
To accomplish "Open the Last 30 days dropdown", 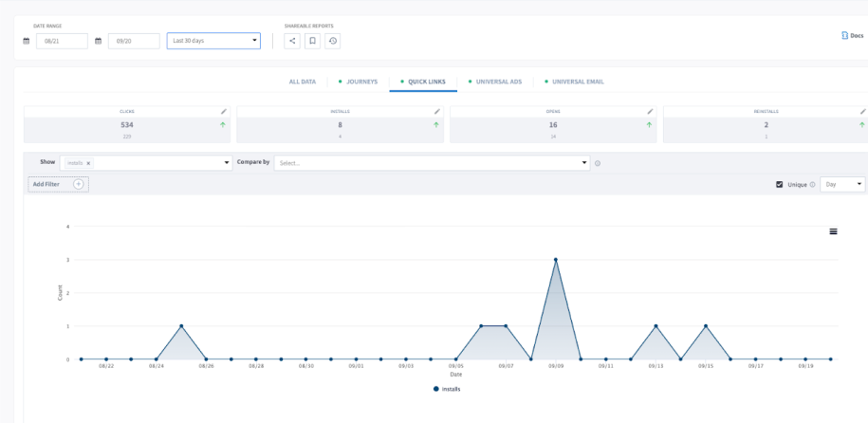I will 213,41.
